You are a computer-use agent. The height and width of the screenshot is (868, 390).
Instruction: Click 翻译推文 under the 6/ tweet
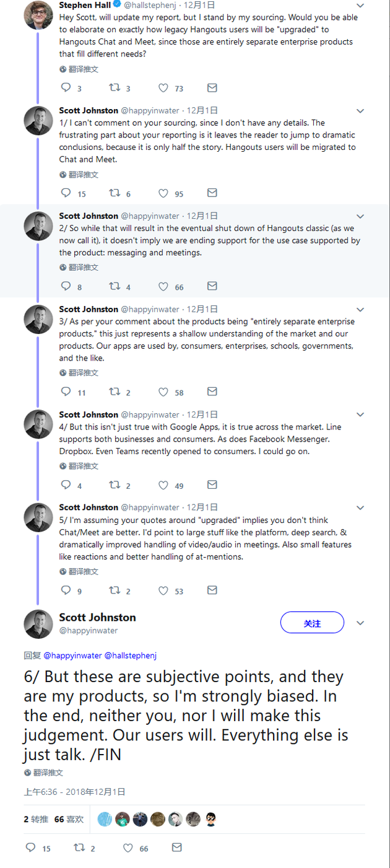point(48,773)
